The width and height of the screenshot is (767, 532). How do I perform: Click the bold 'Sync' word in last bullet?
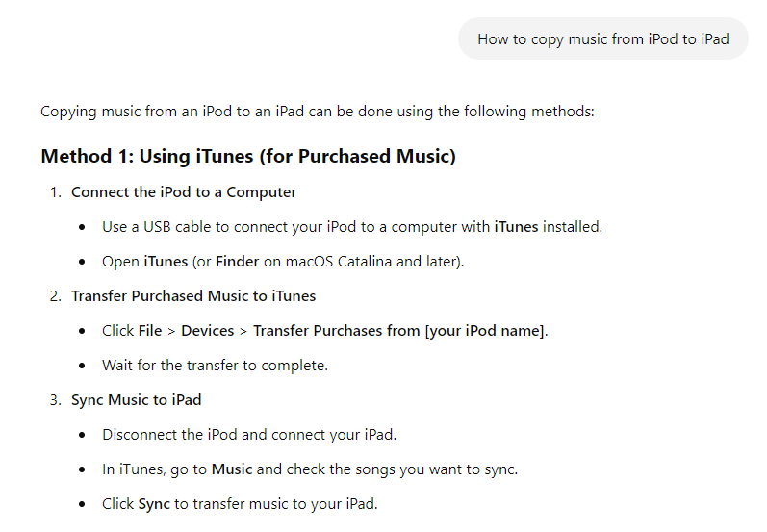pos(154,504)
